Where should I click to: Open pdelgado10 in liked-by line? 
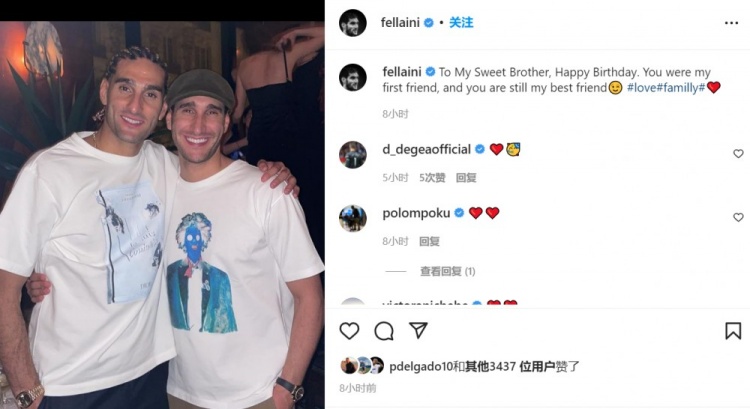[x=421, y=367]
